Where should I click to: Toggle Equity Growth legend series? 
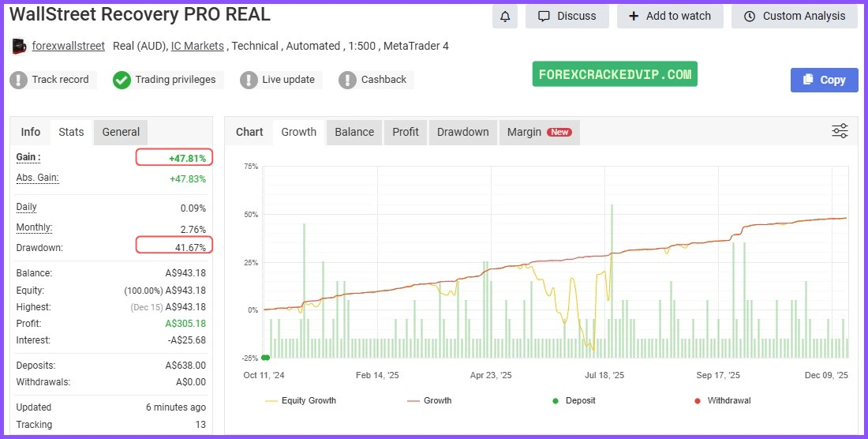(x=301, y=400)
